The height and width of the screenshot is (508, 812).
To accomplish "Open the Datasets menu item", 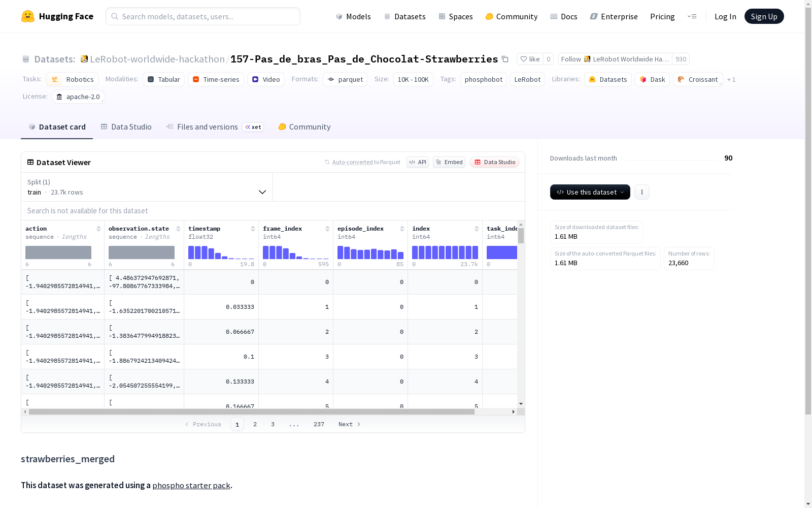I will [x=404, y=16].
